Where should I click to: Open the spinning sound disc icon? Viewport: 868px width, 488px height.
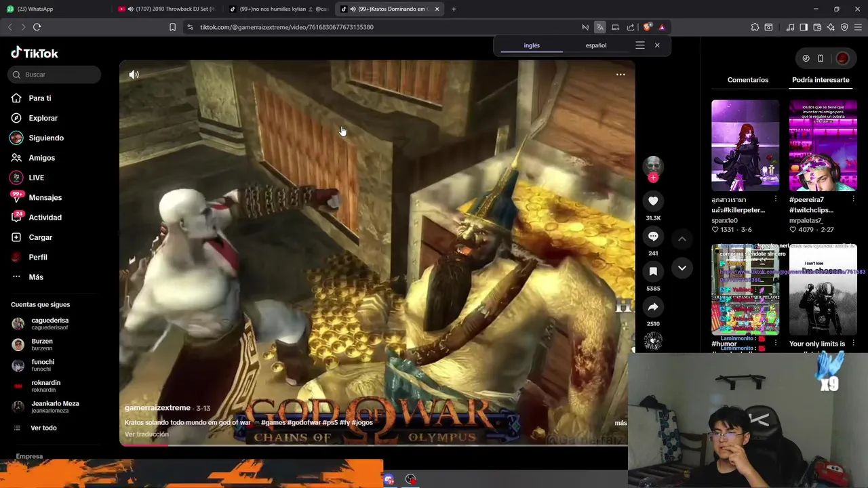(x=653, y=342)
